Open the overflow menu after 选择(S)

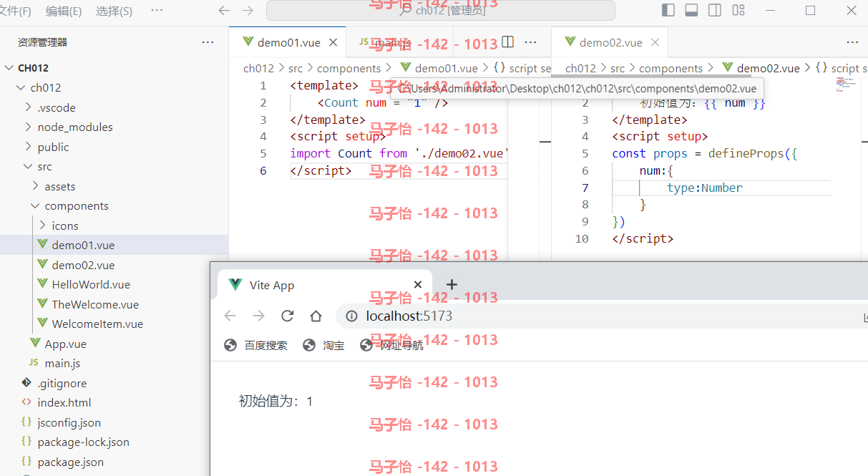(157, 10)
